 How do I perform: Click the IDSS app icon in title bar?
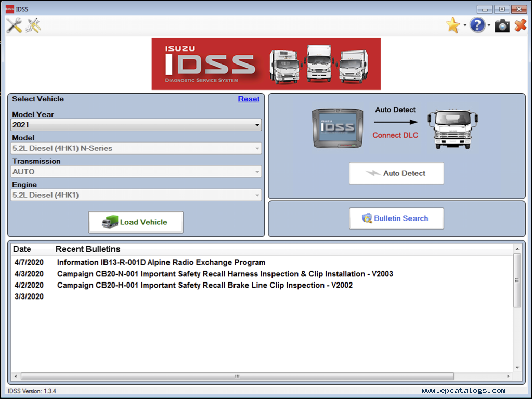click(x=10, y=9)
